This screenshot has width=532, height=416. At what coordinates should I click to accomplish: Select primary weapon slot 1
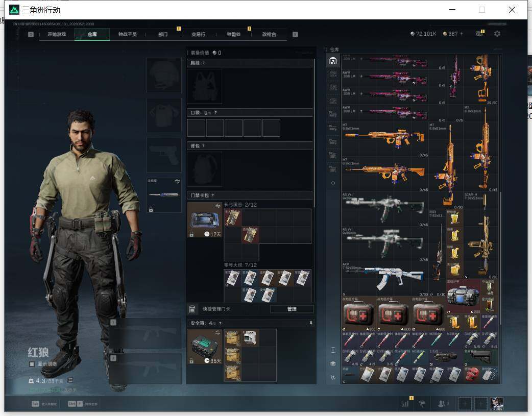(145, 333)
